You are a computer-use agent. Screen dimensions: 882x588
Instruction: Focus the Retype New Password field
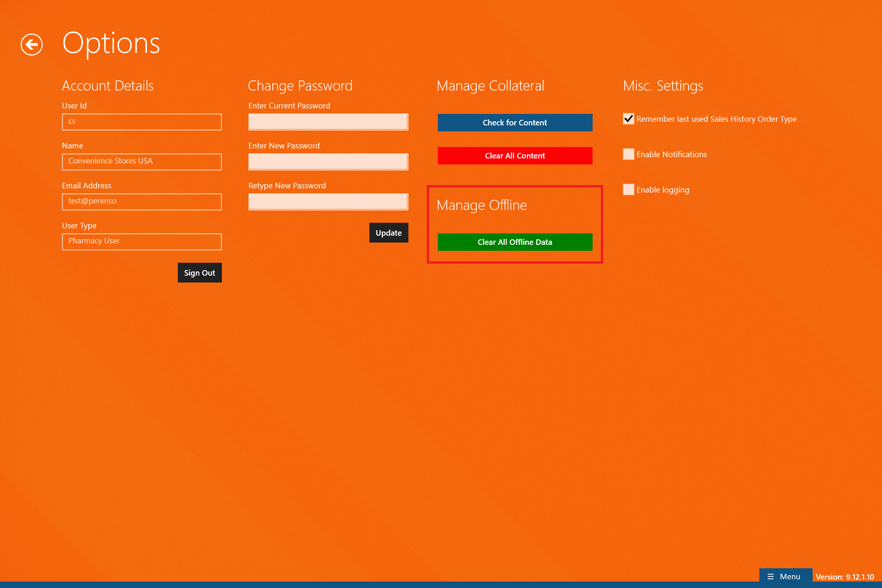point(328,202)
